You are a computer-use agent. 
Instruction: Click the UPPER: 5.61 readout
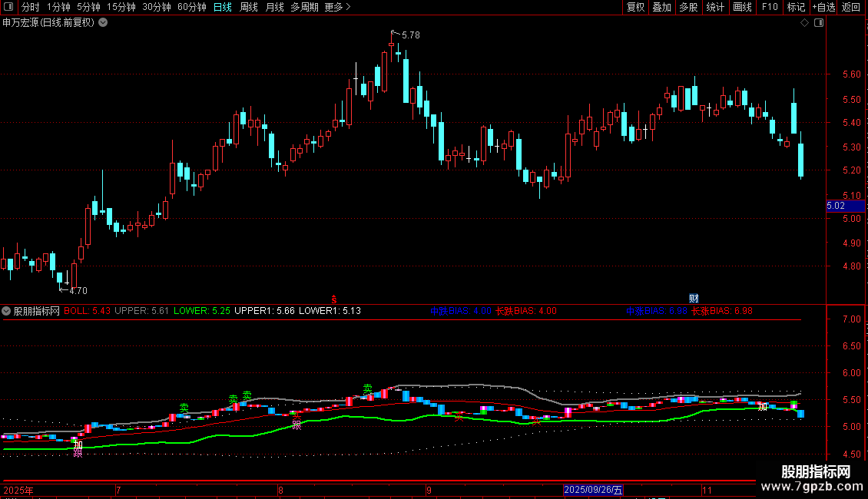tap(141, 311)
